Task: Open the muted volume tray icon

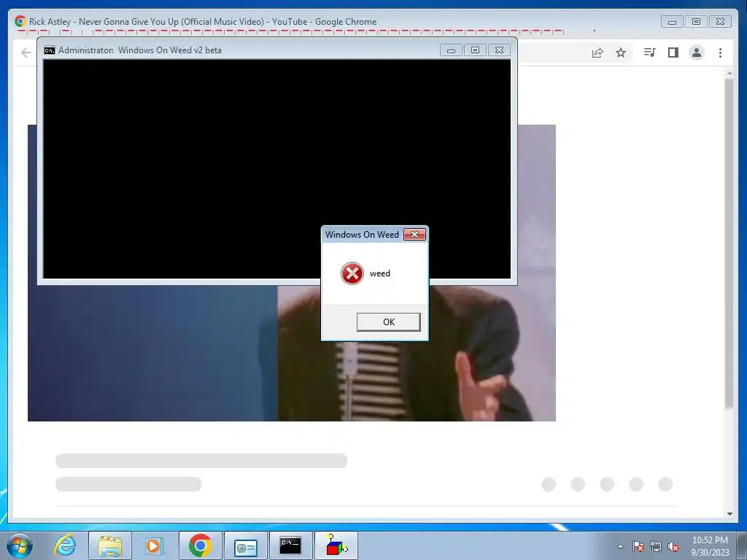Action: [673, 546]
